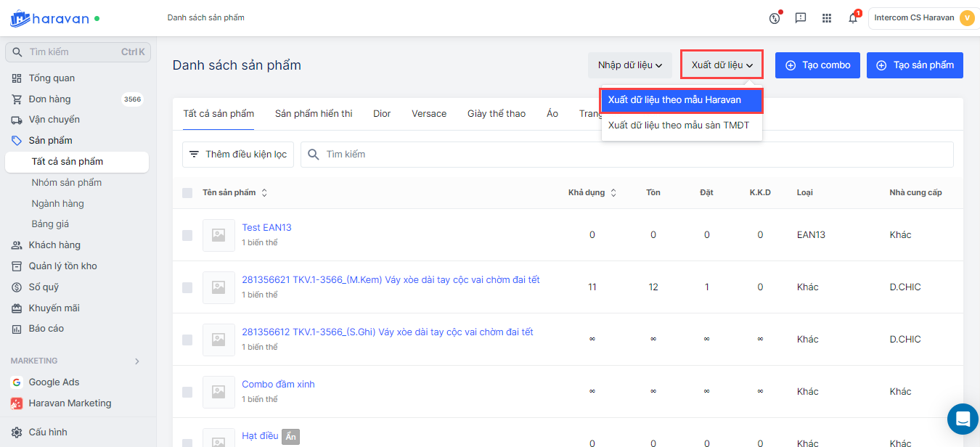
Task: Open the 281356612 S.Ghi dress product link
Action: [388, 332]
